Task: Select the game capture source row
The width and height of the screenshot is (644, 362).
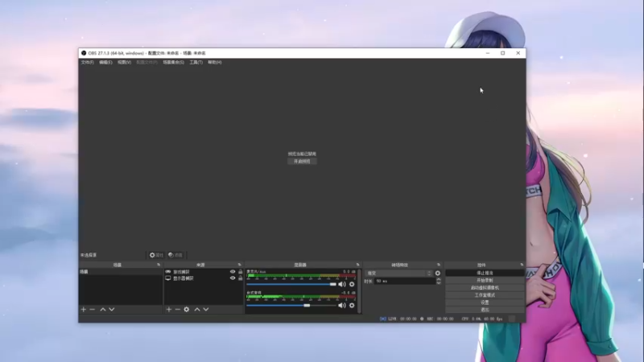Action: (x=204, y=272)
